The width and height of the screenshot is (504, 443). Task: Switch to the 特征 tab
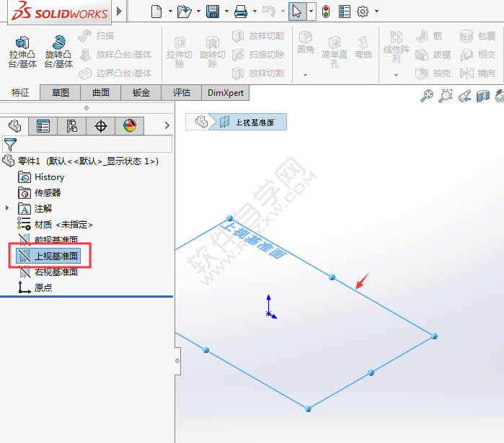pyautogui.click(x=20, y=93)
